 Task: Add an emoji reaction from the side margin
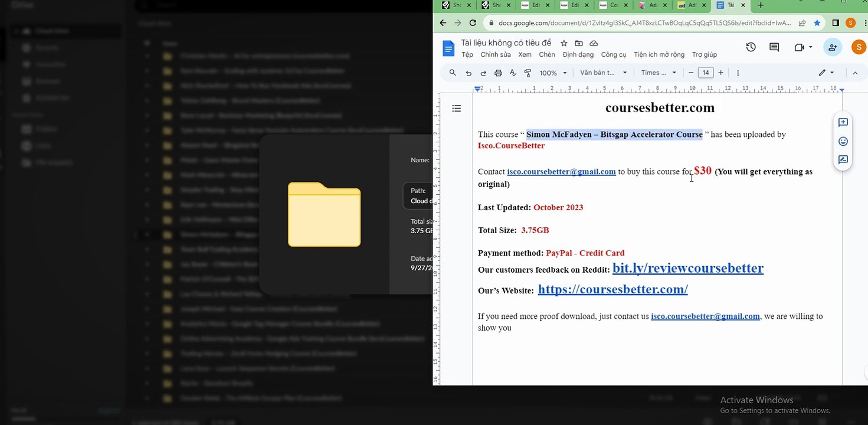[843, 141]
